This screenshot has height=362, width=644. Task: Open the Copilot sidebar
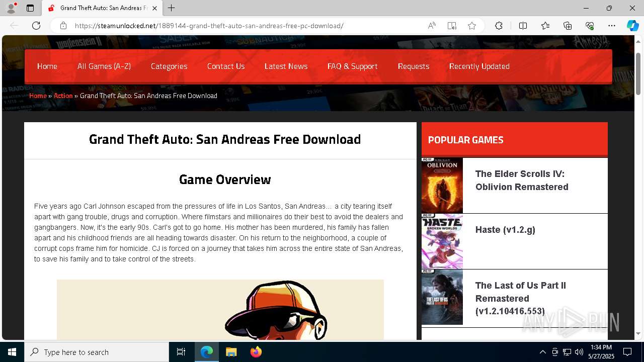coord(632,26)
